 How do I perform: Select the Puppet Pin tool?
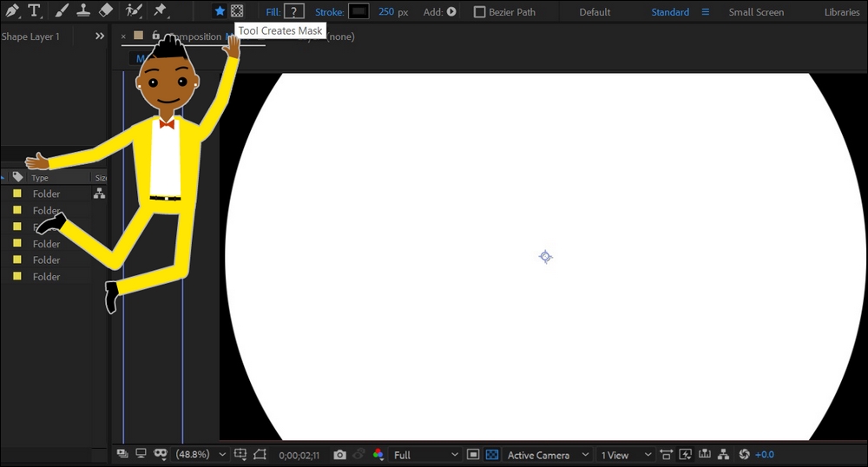[160, 10]
